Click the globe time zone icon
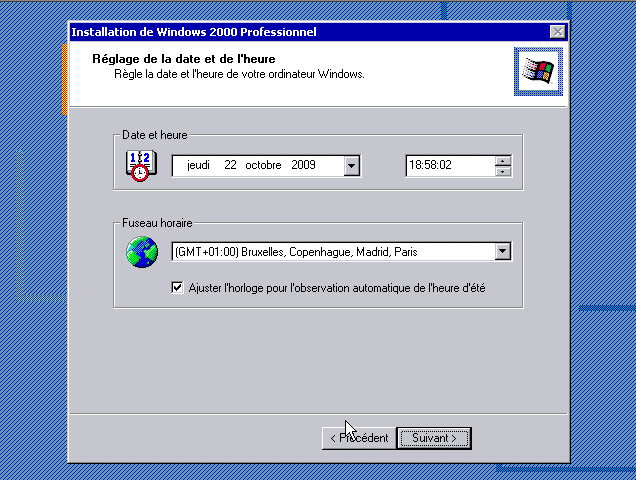This screenshot has height=480, width=636. tap(142, 252)
